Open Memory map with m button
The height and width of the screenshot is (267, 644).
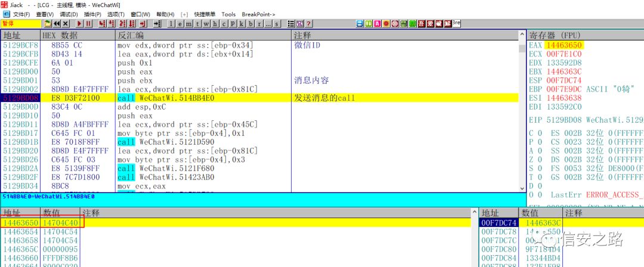tap(188, 24)
